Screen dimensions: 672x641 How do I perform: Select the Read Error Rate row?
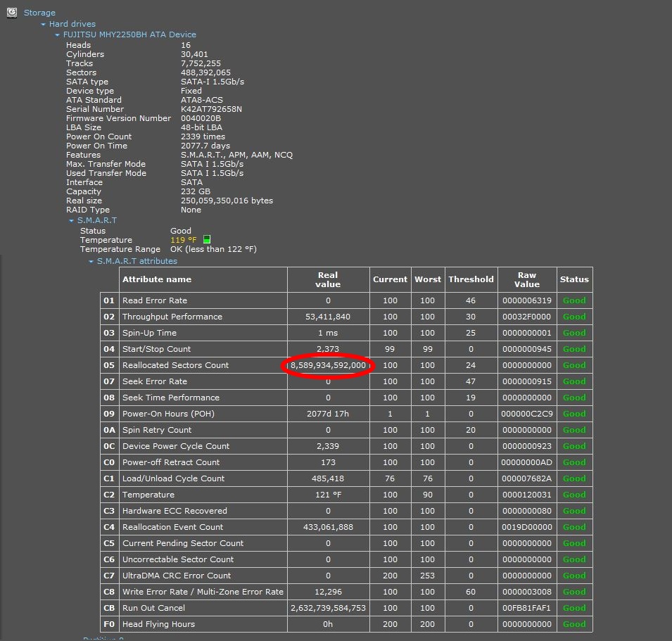[346, 300]
